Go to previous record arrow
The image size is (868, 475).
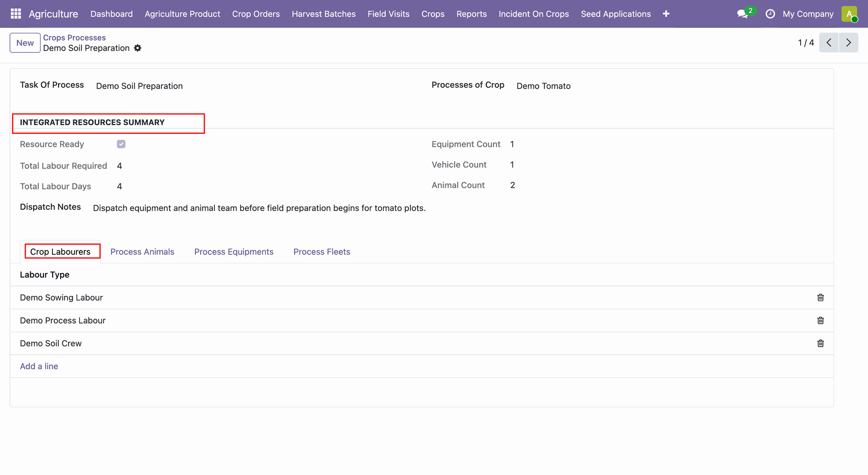(829, 42)
